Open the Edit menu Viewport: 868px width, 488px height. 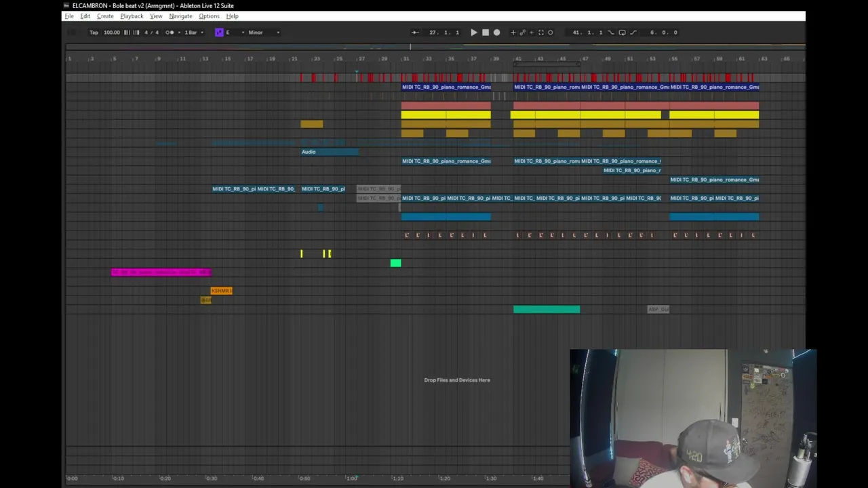point(85,16)
